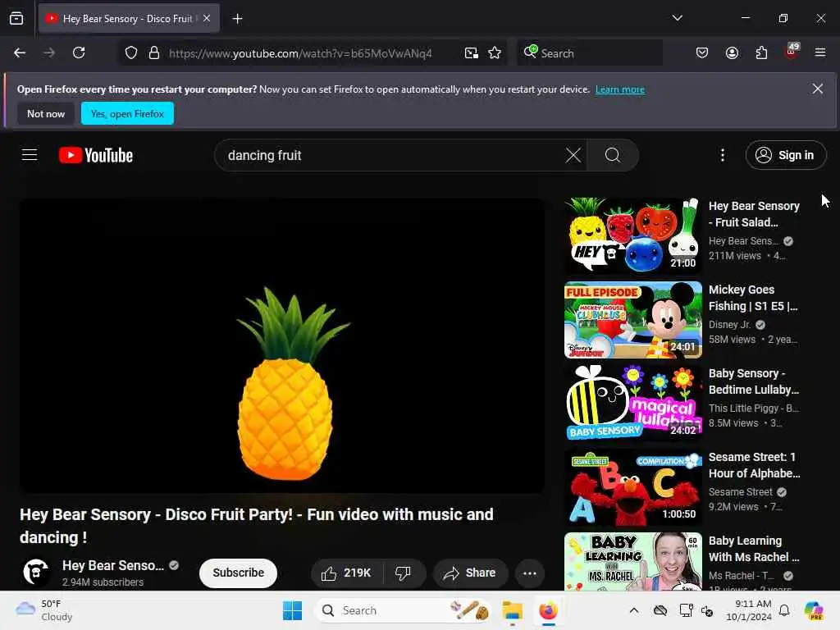Open the extension with 49 badge
This screenshot has width=840, height=630.
[x=792, y=52]
